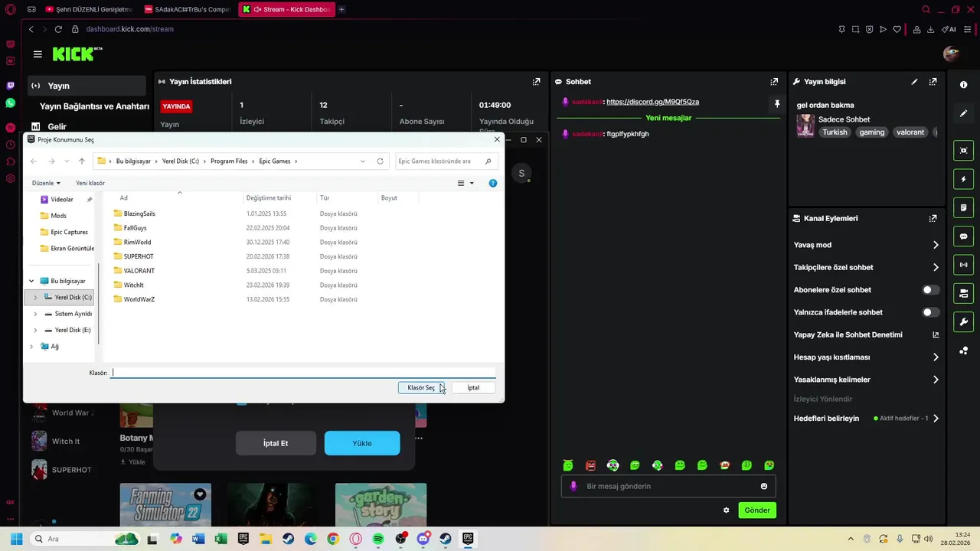Expand Takipçilere özel sohbet options
Viewport: 980px width, 551px height.
pyautogui.click(x=936, y=267)
